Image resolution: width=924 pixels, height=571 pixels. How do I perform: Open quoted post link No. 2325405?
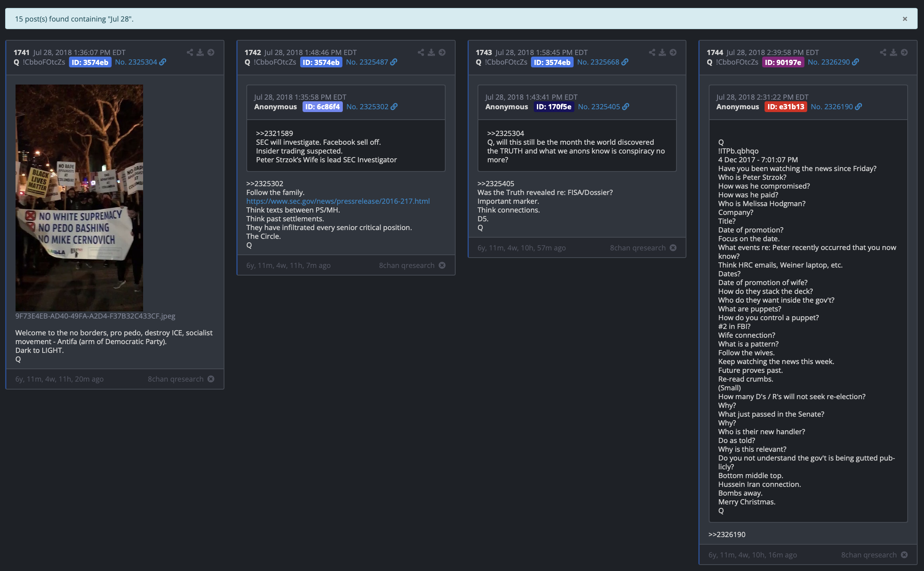pos(604,107)
